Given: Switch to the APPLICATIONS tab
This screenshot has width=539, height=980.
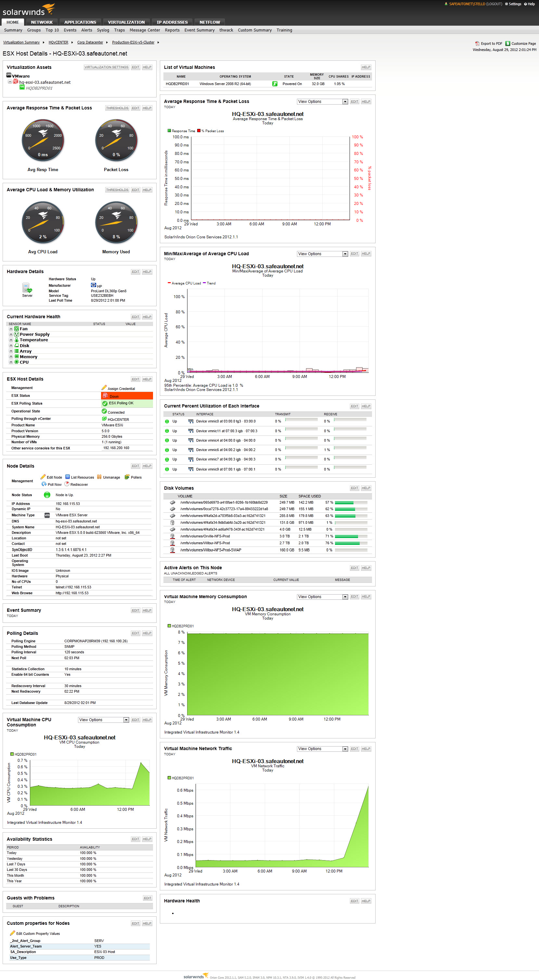Looking at the screenshot, I should point(80,22).
